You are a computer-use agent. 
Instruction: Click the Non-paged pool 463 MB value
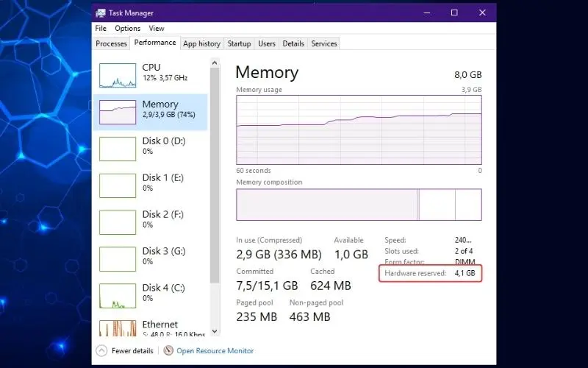pyautogui.click(x=309, y=317)
